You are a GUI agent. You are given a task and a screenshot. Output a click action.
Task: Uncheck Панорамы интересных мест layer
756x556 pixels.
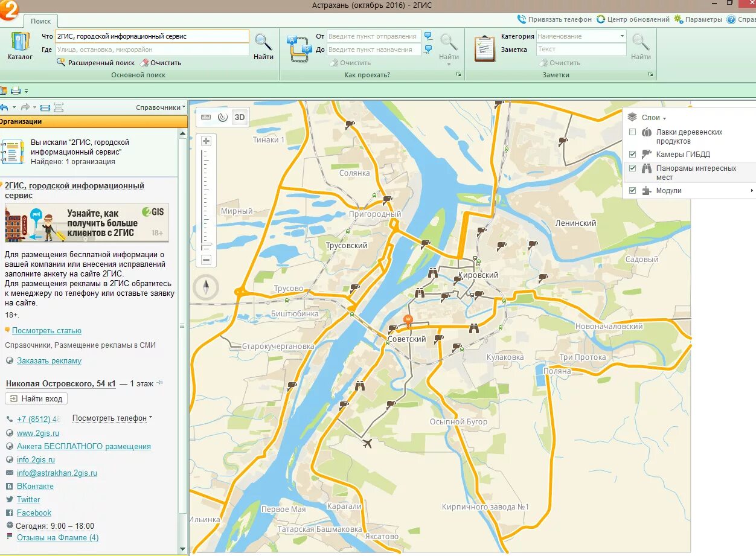(x=632, y=168)
